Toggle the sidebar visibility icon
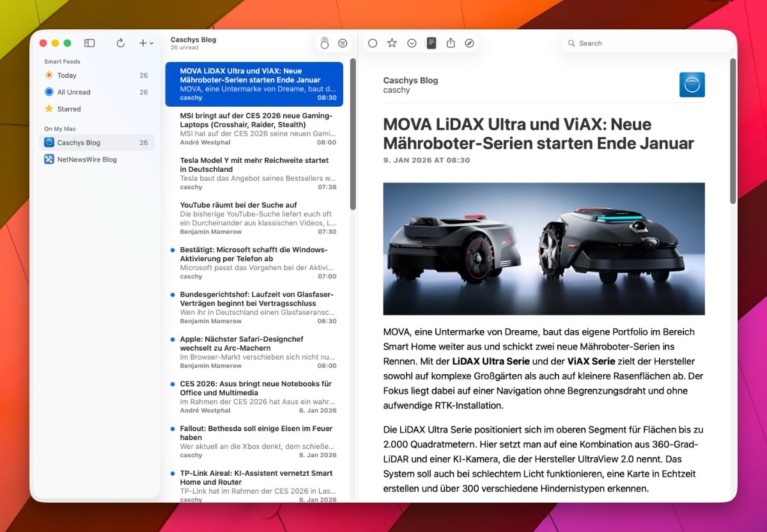This screenshot has width=767, height=532. click(x=89, y=43)
